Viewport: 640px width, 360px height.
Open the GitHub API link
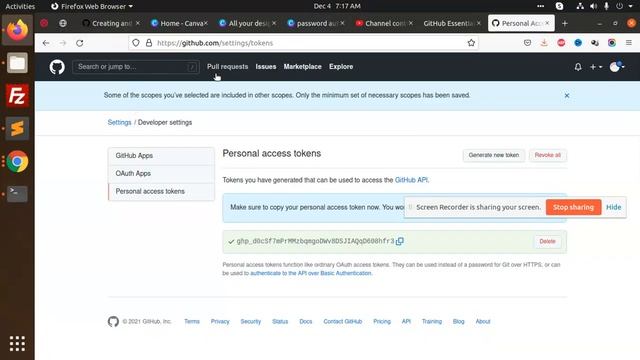(x=411, y=180)
